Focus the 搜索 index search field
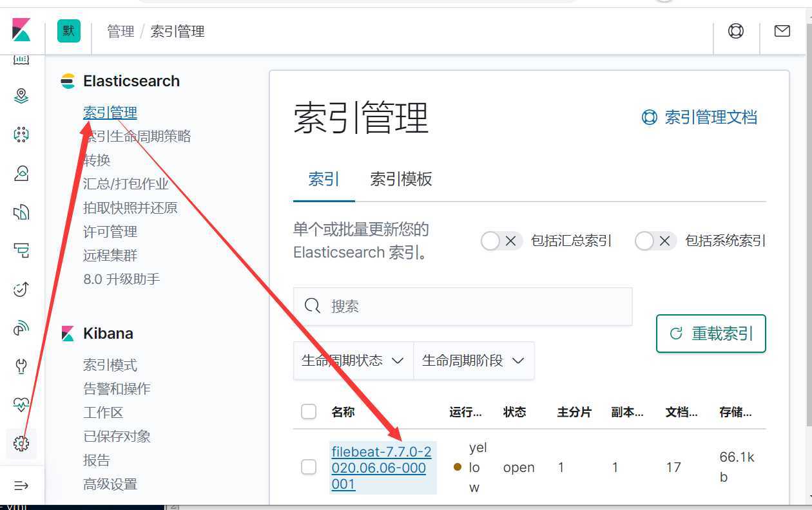Viewport: 812px width, 510px height. 463,306
